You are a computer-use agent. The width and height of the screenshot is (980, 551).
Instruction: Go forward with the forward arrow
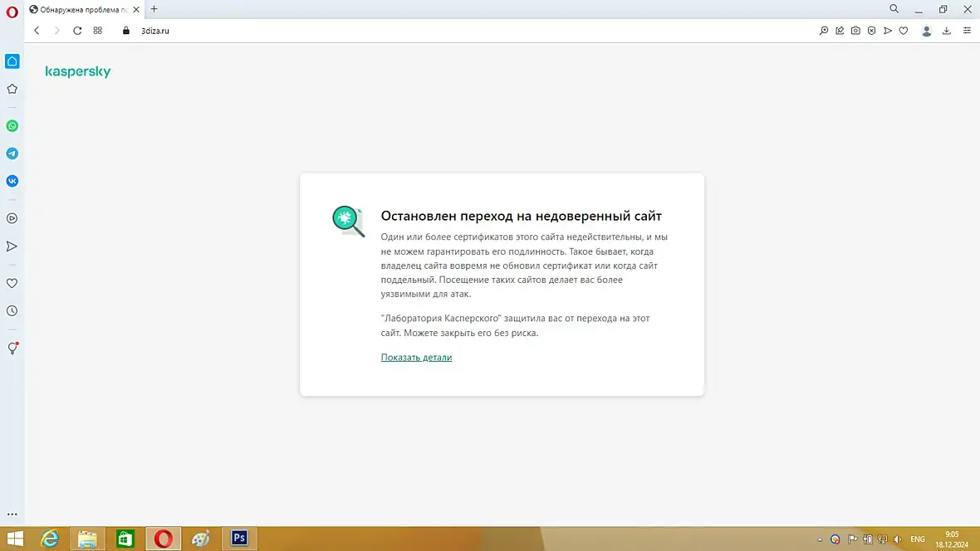(x=56, y=31)
